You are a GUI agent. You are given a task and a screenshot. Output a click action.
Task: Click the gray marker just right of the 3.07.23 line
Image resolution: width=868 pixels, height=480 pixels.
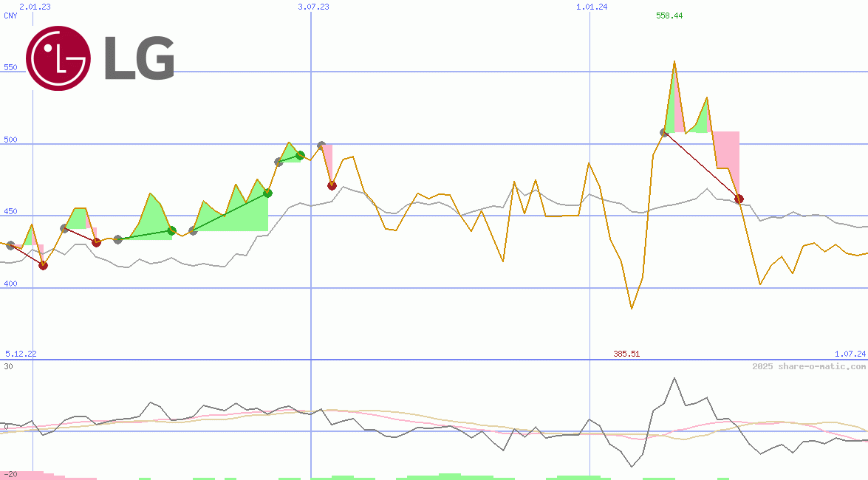click(x=321, y=146)
